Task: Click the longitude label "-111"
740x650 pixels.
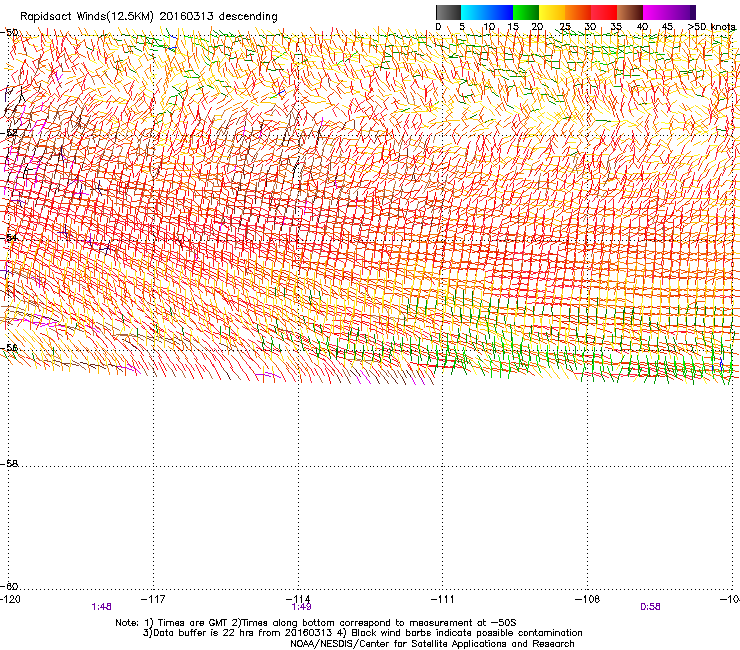Action: click(x=443, y=599)
